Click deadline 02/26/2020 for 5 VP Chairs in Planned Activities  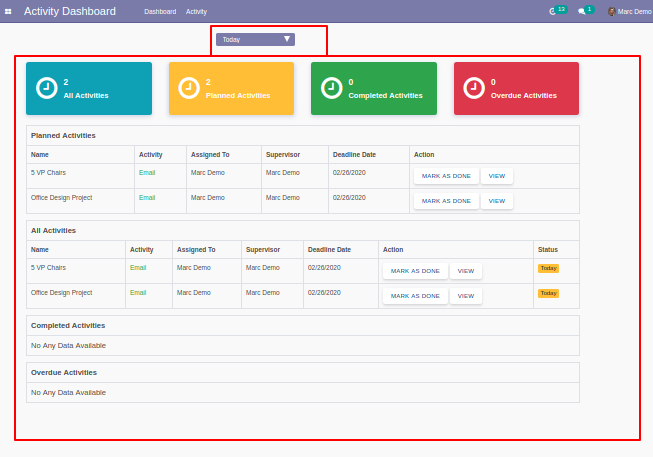point(349,172)
